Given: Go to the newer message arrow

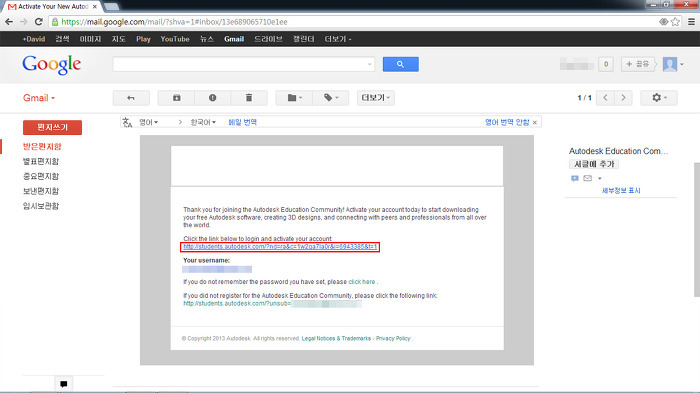Looking at the screenshot, I should coord(605,98).
